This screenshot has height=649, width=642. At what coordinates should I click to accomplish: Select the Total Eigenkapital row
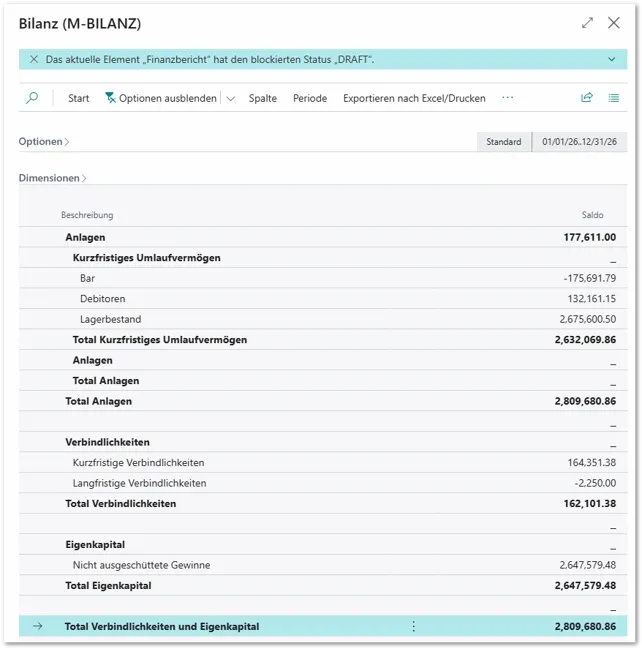[x=323, y=586]
